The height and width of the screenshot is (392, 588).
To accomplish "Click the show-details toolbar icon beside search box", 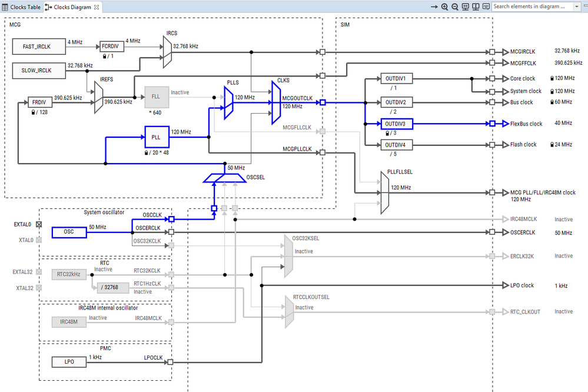I will coord(485,6).
